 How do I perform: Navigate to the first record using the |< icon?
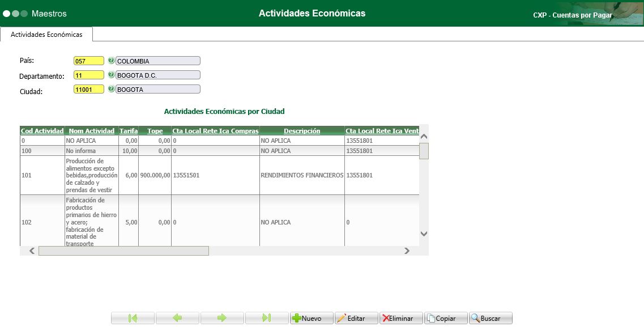[x=133, y=318]
